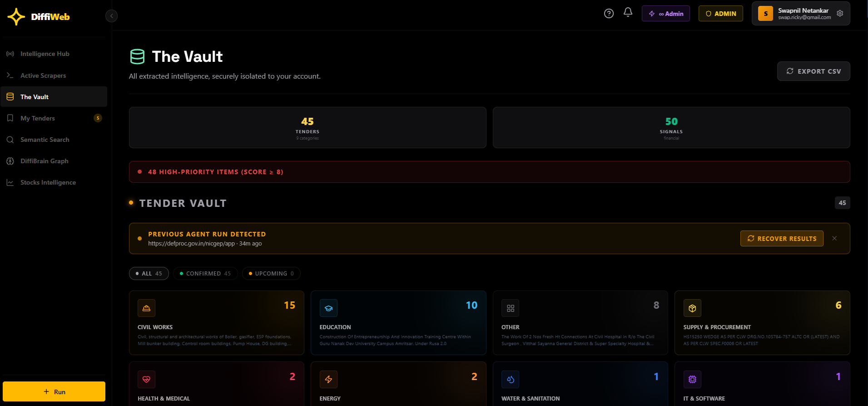
Task: Dismiss the previous agent run notice
Action: coord(834,238)
